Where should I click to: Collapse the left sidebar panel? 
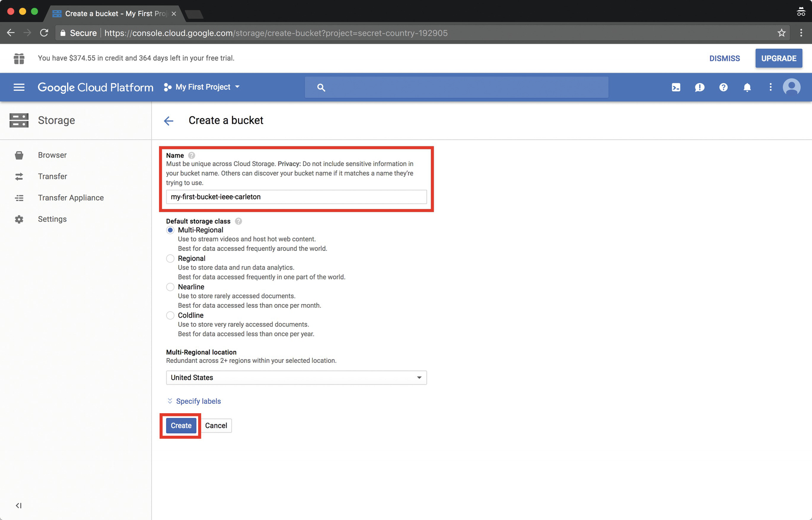pyautogui.click(x=18, y=505)
